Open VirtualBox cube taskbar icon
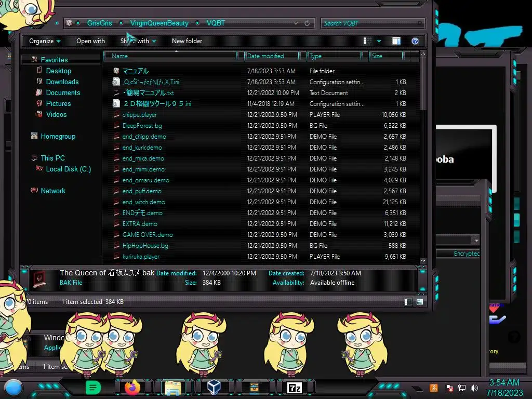 214,388
